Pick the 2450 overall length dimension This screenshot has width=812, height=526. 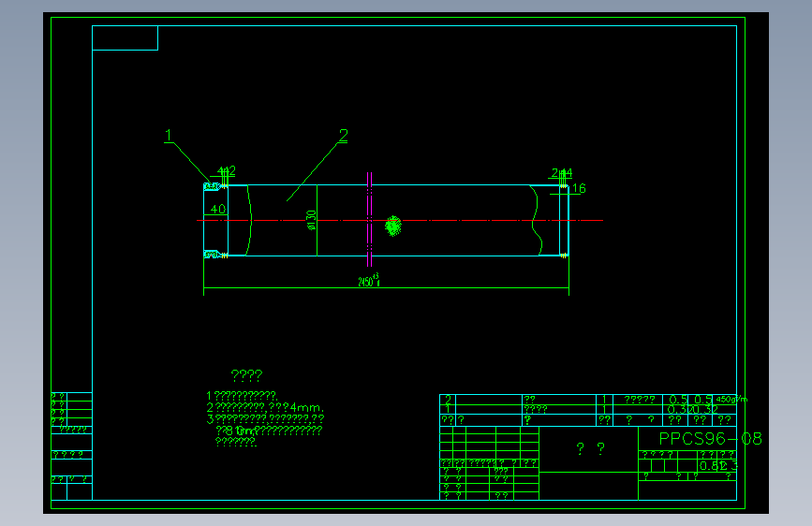coord(369,281)
